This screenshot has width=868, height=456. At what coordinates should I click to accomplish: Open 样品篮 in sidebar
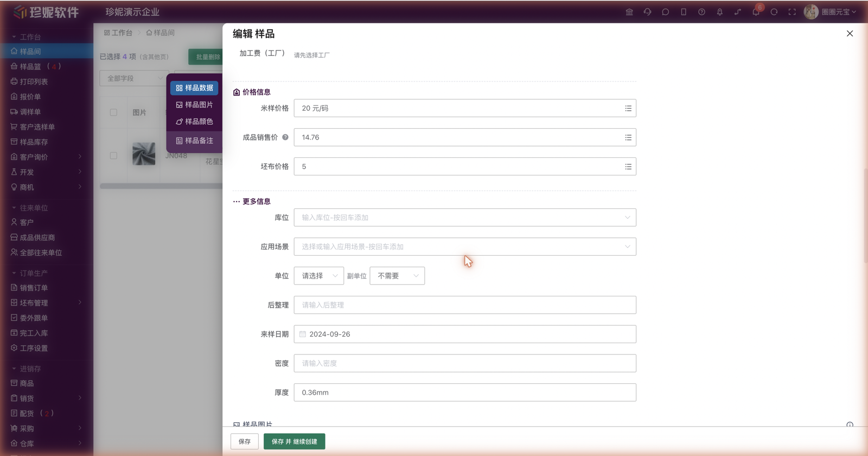pos(47,66)
